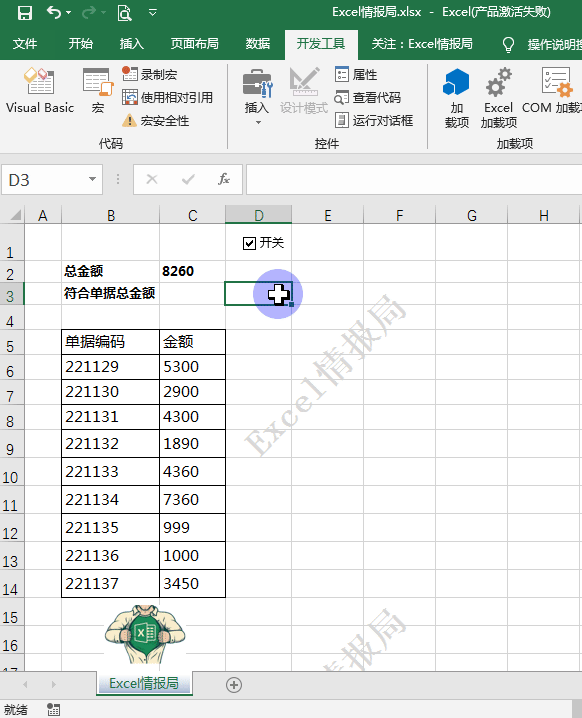Select column F header
The width and height of the screenshot is (582, 718).
click(x=399, y=215)
